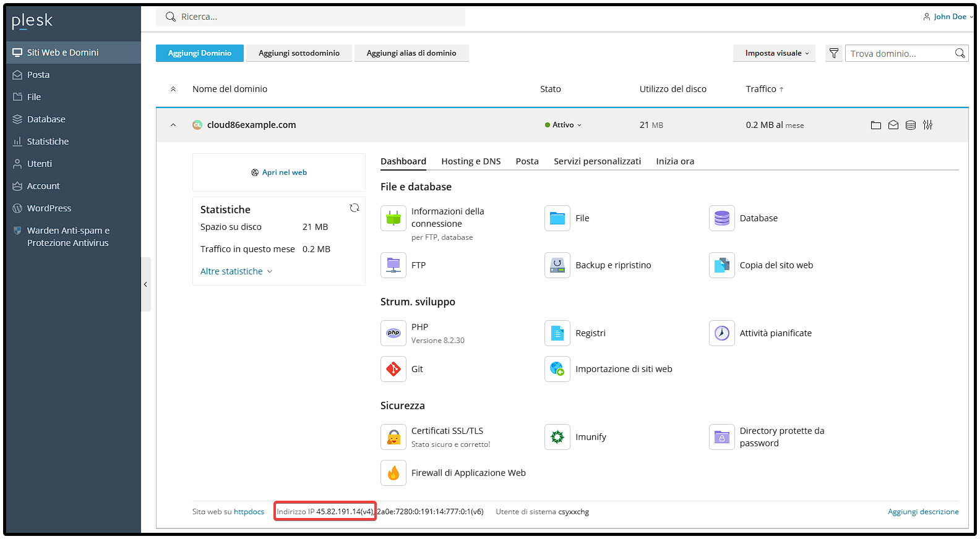Open the Registri log icon
980x539 pixels.
tap(557, 333)
